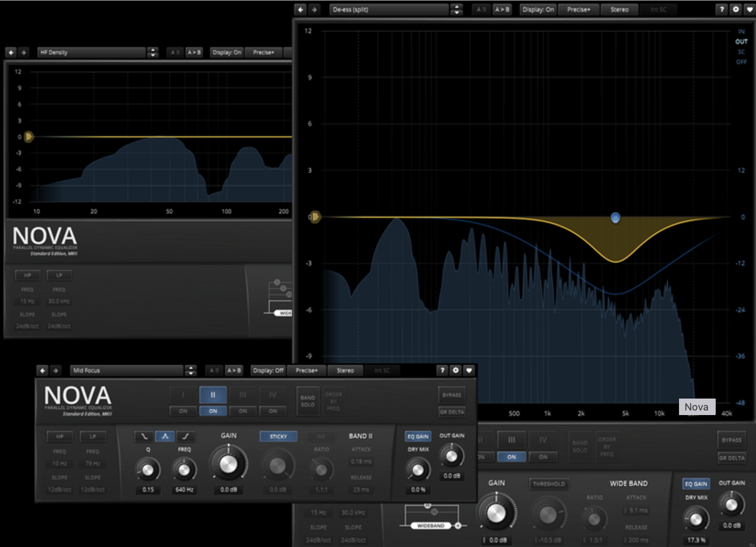Click the GAIN knob in Mid Focus
Screen dimensions: 756x547
[x=228, y=464]
